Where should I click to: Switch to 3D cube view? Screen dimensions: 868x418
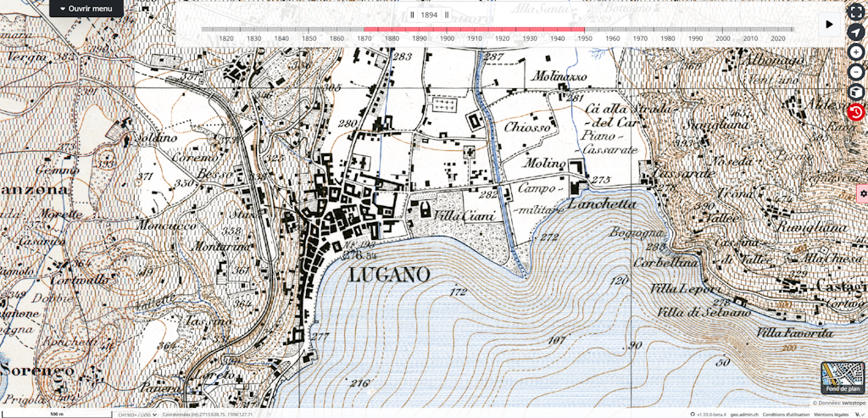(855, 92)
